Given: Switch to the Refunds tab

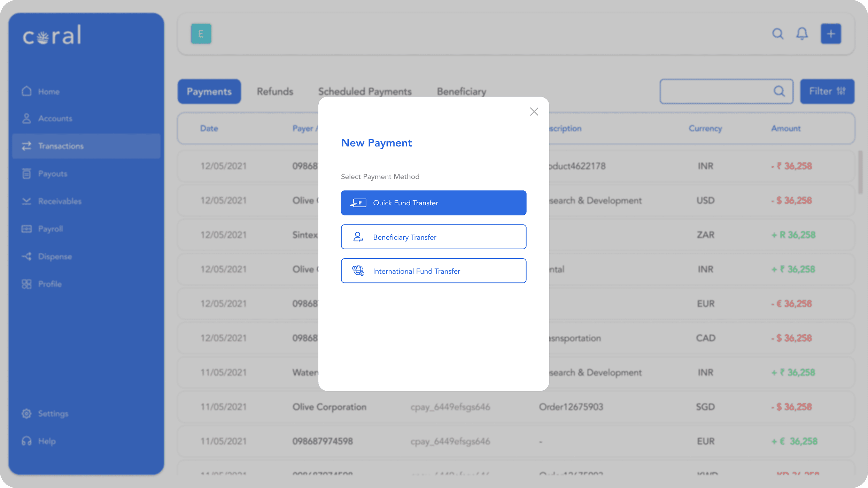Looking at the screenshot, I should [275, 92].
